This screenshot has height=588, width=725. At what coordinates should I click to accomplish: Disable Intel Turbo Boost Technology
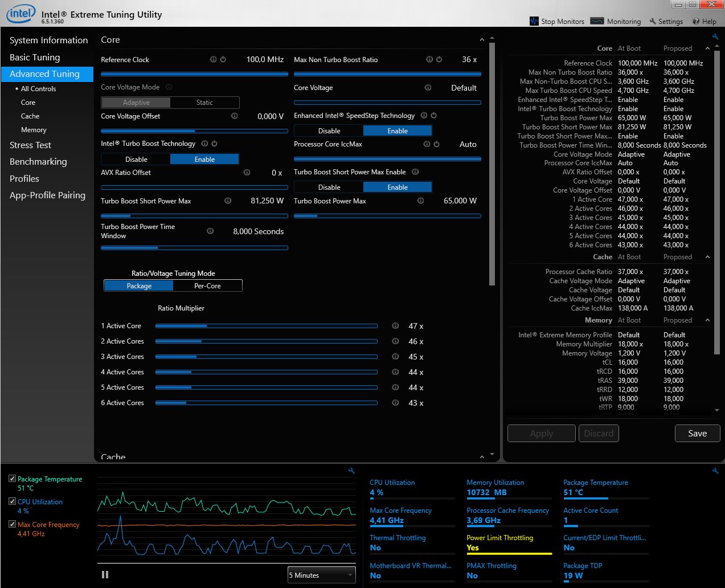coord(136,159)
